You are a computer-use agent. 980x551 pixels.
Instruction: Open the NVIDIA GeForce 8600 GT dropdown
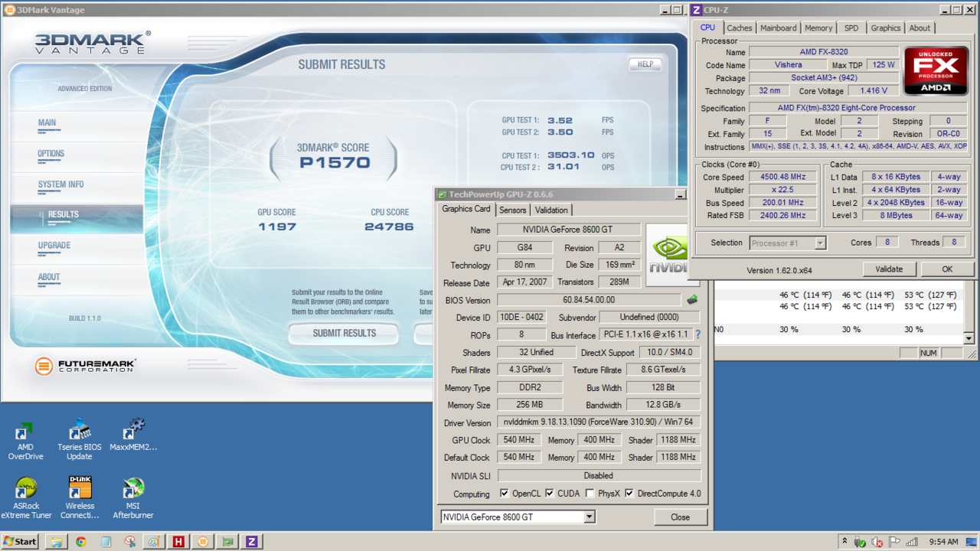pyautogui.click(x=518, y=517)
